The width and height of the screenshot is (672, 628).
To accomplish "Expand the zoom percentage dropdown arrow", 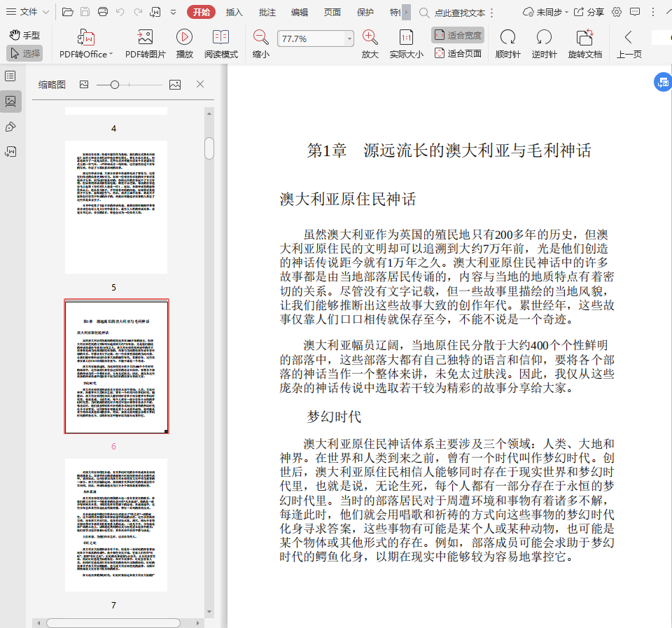I will [349, 39].
